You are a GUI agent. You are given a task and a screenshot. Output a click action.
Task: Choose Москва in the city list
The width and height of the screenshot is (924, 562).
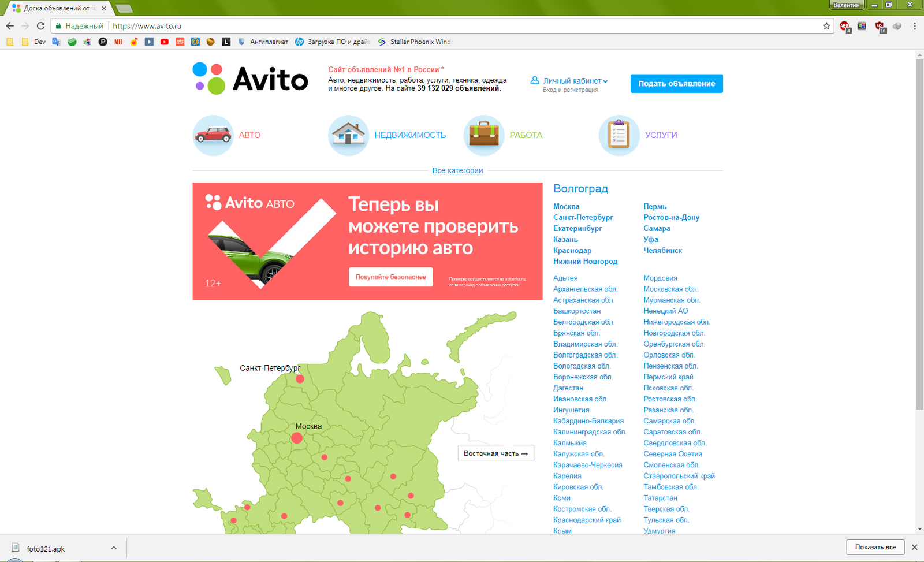point(566,206)
